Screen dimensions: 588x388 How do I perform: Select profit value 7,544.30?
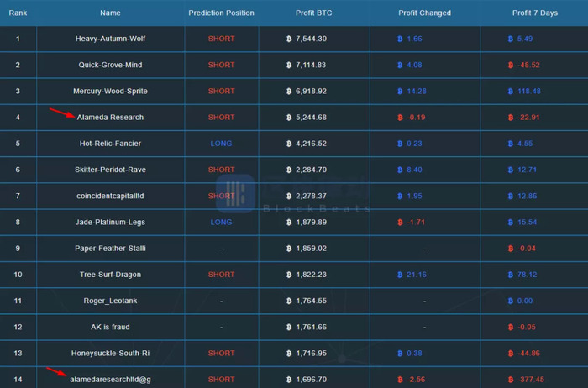click(311, 39)
